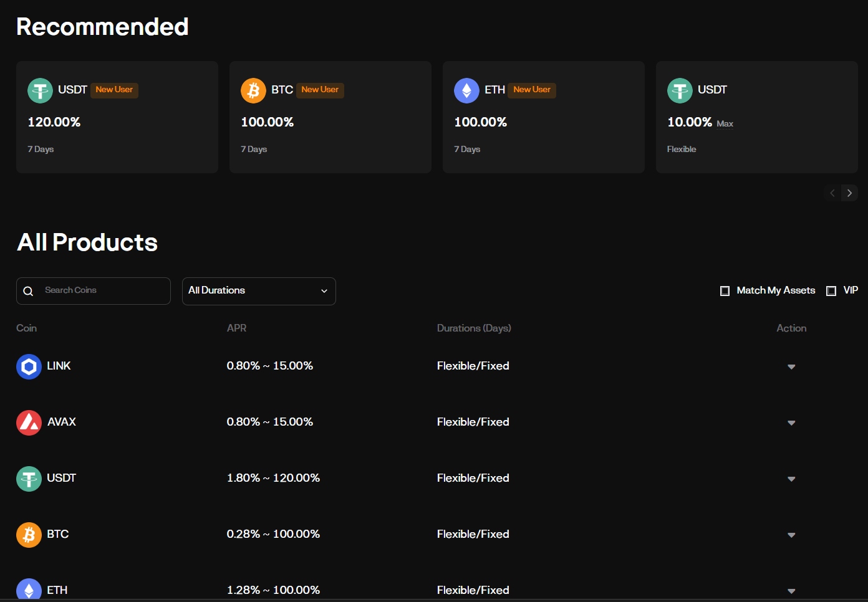The image size is (868, 602).
Task: Enable the Match My Assets checkbox
Action: pyautogui.click(x=725, y=290)
